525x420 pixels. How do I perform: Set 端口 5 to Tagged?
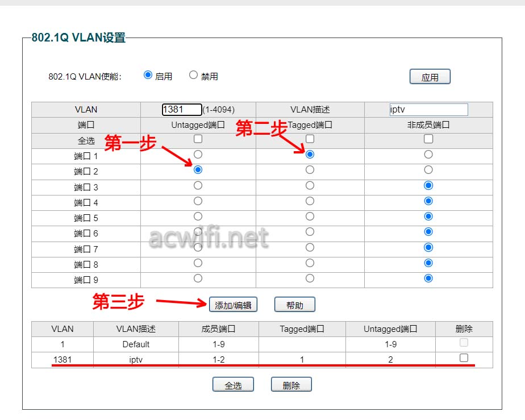coord(310,217)
